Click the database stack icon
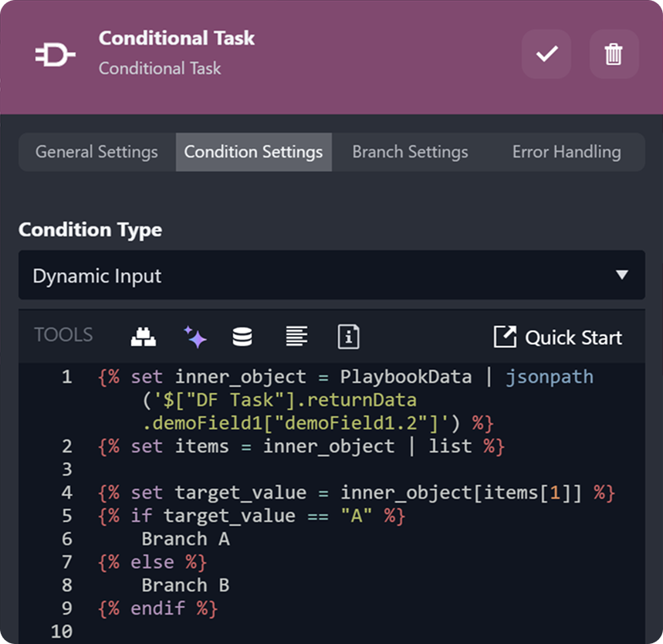Viewport: 663px width, 644px height. [242, 337]
